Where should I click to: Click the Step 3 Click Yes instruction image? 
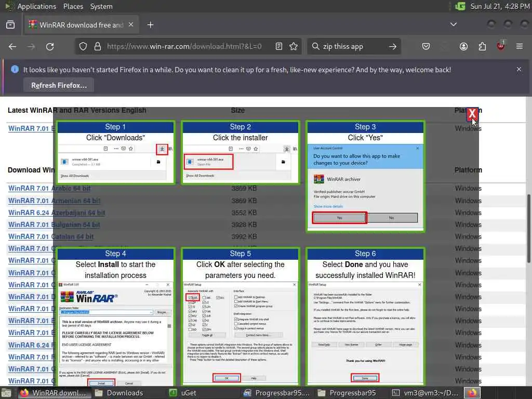(365, 177)
